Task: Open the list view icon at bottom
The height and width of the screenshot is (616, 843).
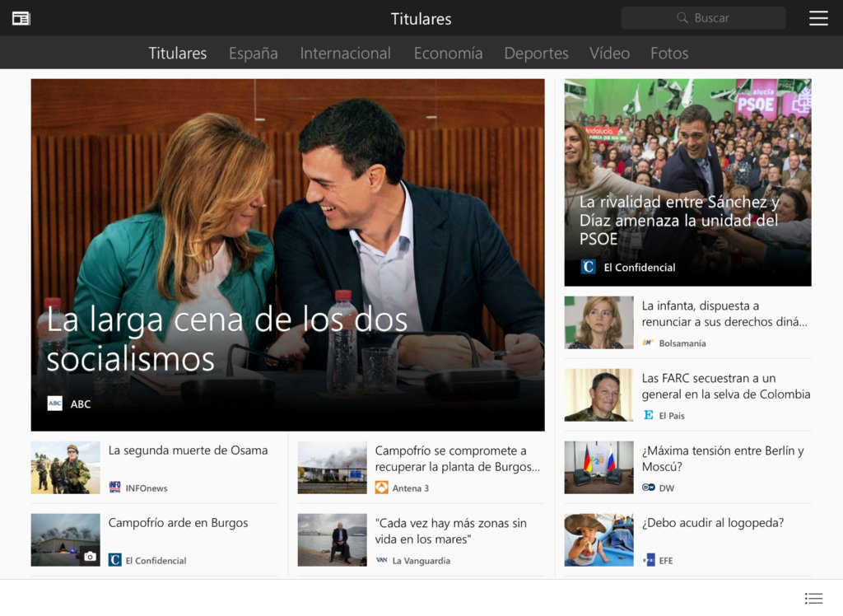Action: point(813,598)
